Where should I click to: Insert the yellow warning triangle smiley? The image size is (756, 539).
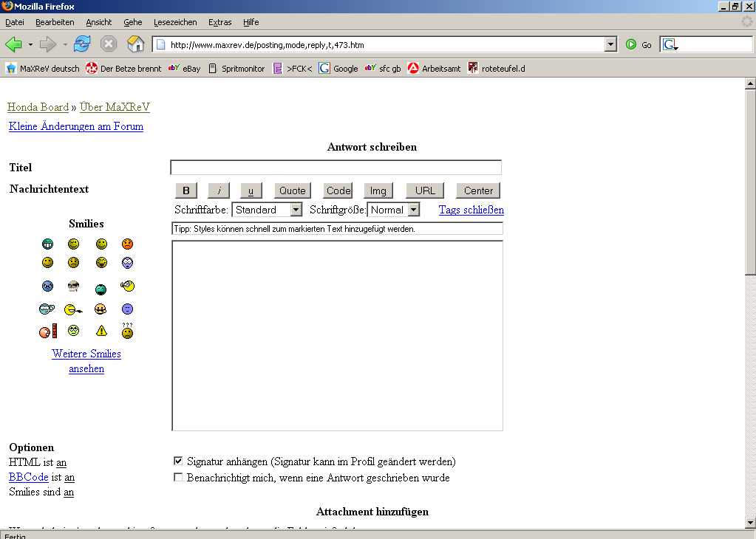(101, 331)
